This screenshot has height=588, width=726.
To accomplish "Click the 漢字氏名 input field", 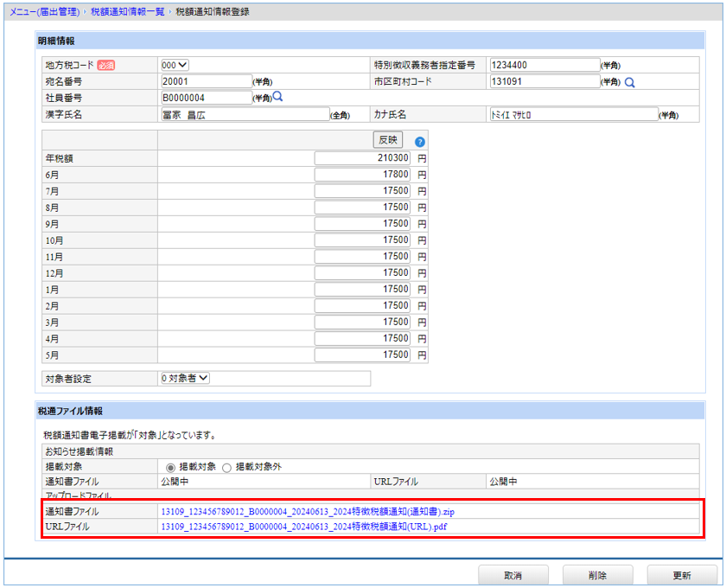I will (x=245, y=115).
